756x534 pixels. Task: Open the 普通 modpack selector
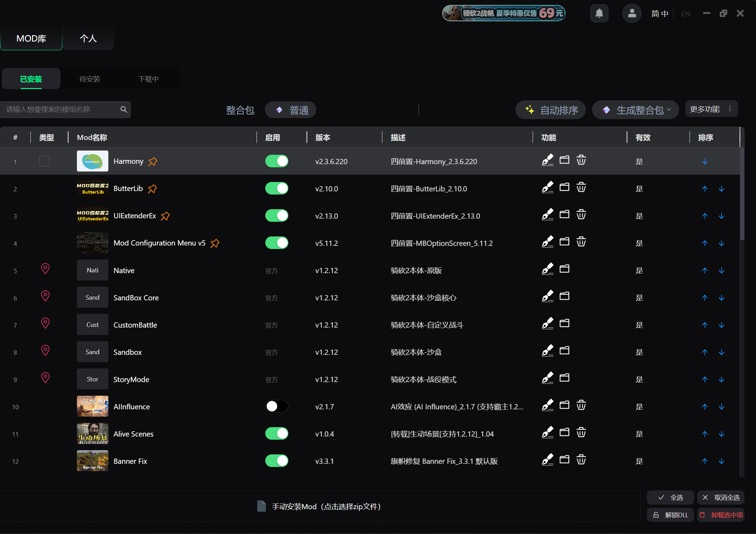pyautogui.click(x=291, y=110)
